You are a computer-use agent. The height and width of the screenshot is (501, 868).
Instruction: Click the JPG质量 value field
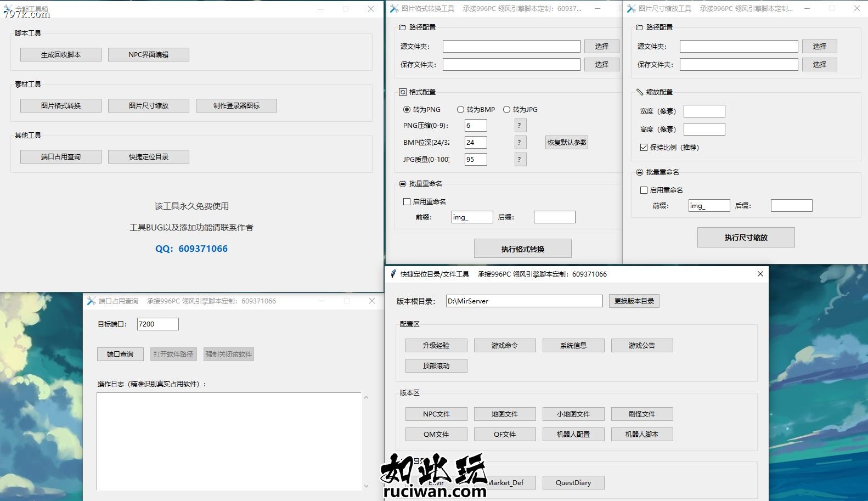point(476,159)
